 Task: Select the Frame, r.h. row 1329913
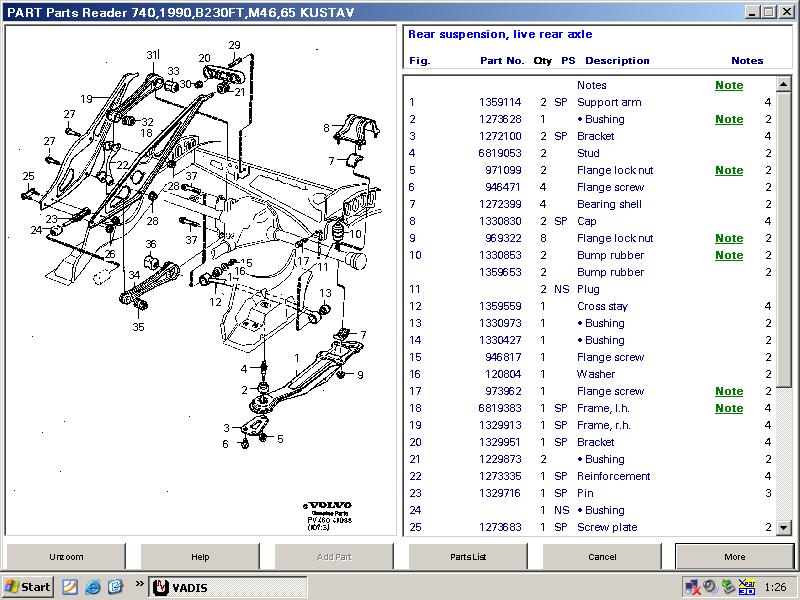(x=590, y=425)
